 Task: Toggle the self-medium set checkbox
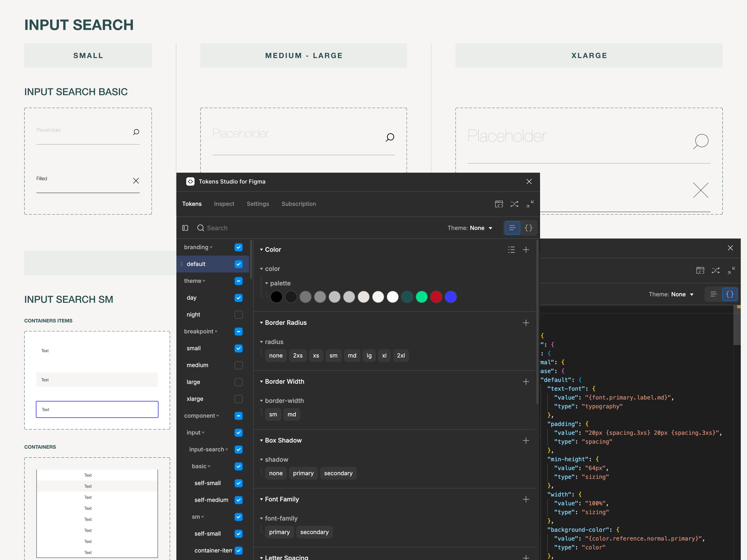pyautogui.click(x=238, y=500)
